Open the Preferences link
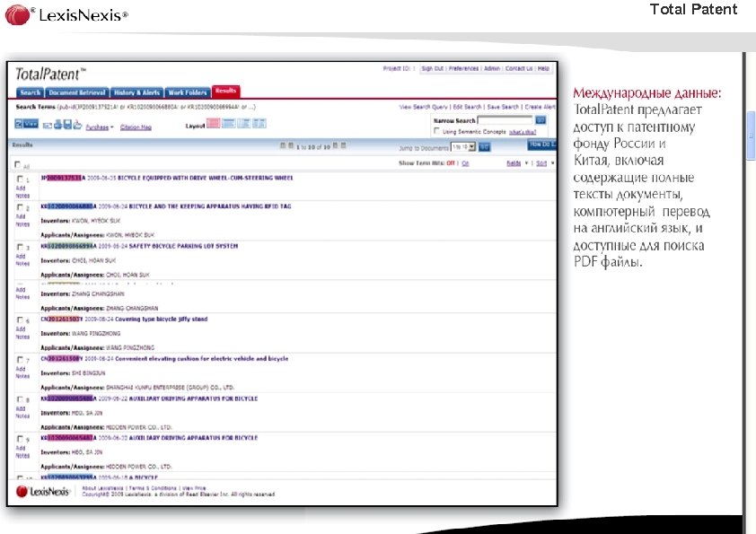The image size is (756, 534). (x=463, y=69)
